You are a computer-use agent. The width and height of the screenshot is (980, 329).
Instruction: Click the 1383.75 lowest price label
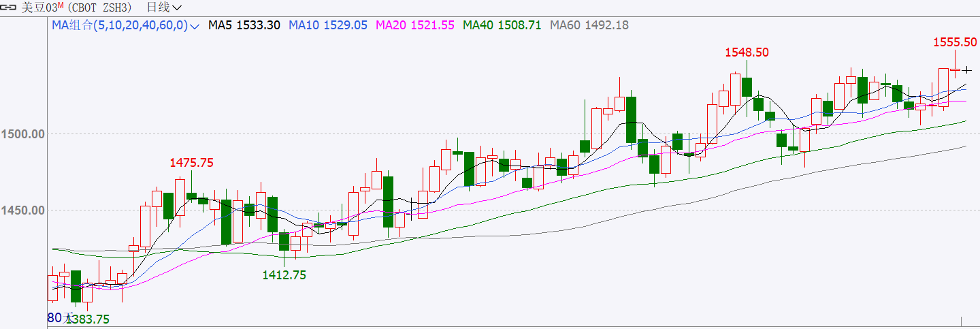87,319
